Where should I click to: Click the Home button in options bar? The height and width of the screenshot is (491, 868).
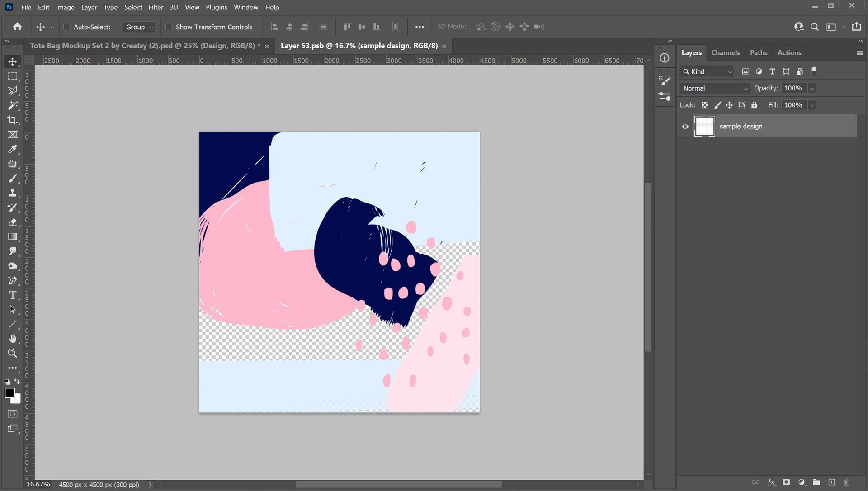[x=17, y=27]
